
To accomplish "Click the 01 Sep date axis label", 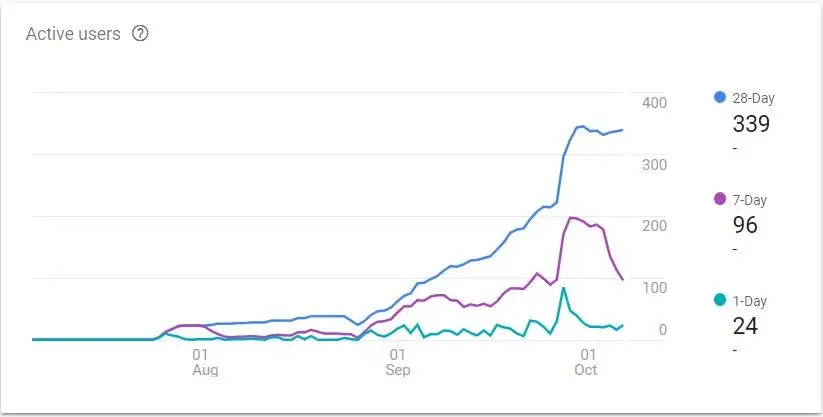I will point(397,362).
